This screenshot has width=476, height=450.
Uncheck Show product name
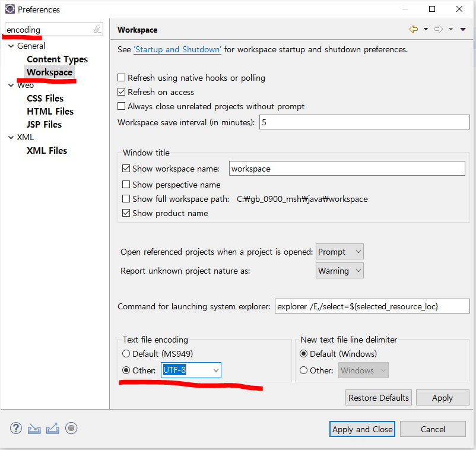coord(126,213)
